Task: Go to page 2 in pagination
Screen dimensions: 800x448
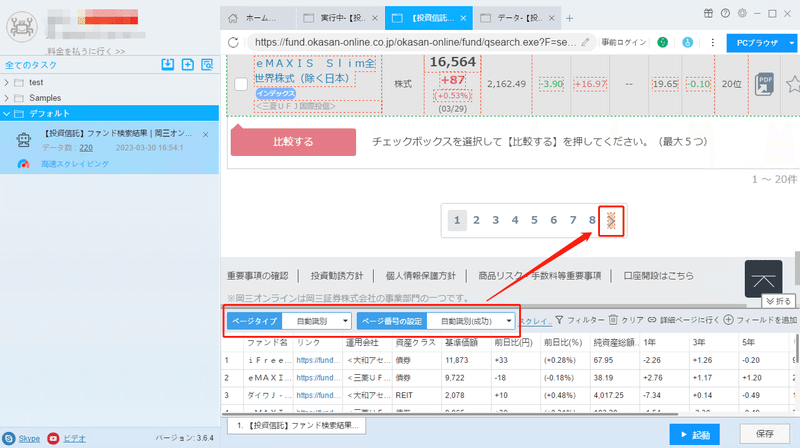Action: click(476, 220)
